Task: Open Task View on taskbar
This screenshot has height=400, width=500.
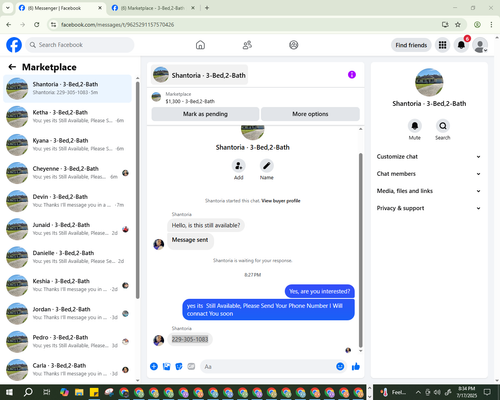Action: coord(46,392)
